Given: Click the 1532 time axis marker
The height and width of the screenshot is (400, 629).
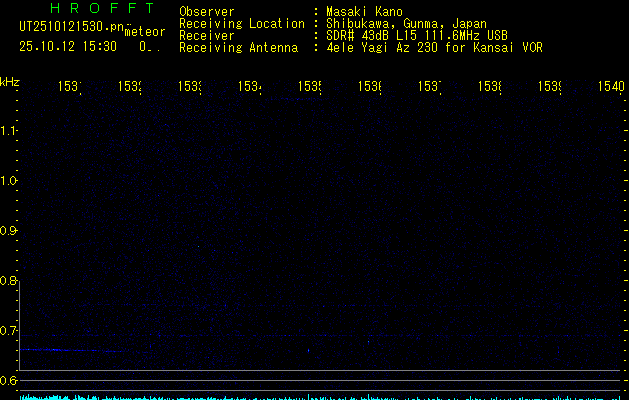Looking at the screenshot, I should [x=130, y=86].
